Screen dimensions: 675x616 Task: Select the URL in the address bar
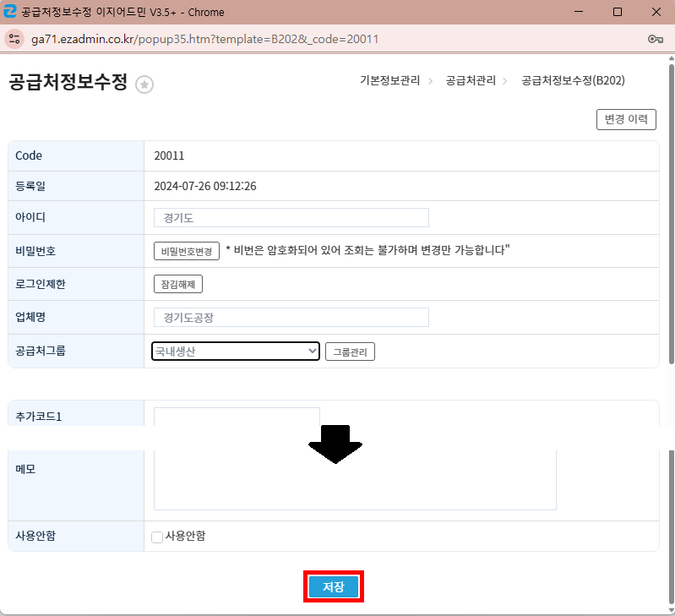pyautogui.click(x=204, y=39)
